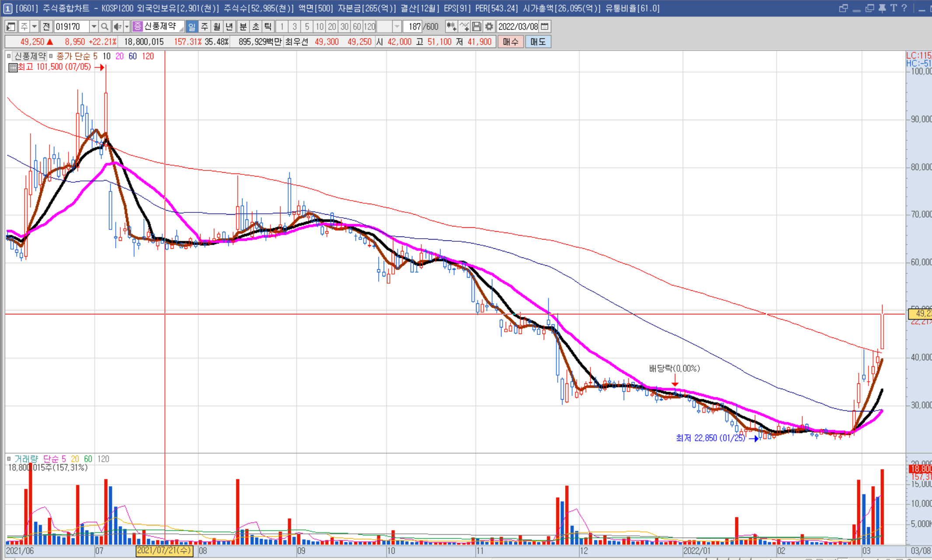Choose interval 10 button
The width and height of the screenshot is (932, 560).
point(320,27)
